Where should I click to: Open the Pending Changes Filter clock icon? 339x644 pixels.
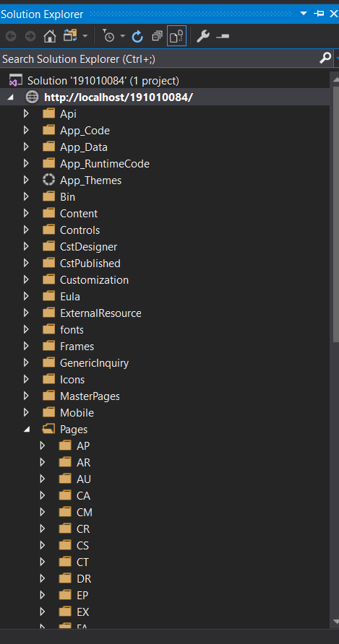click(x=108, y=37)
